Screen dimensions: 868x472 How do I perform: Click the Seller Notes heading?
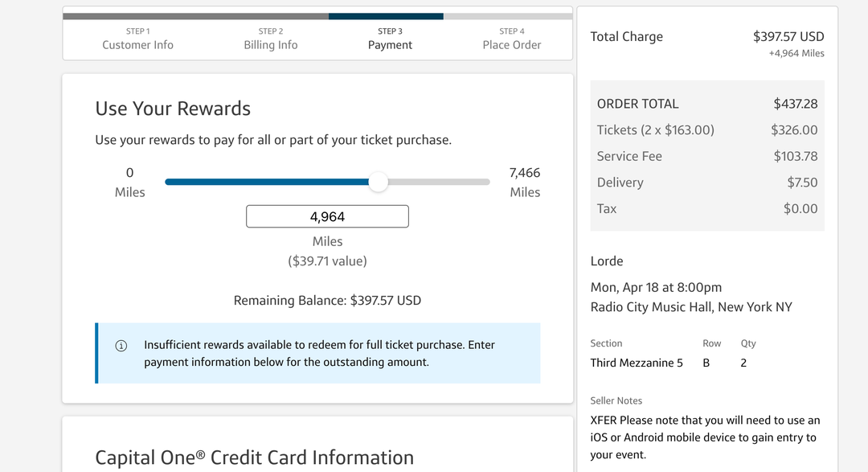pos(616,400)
